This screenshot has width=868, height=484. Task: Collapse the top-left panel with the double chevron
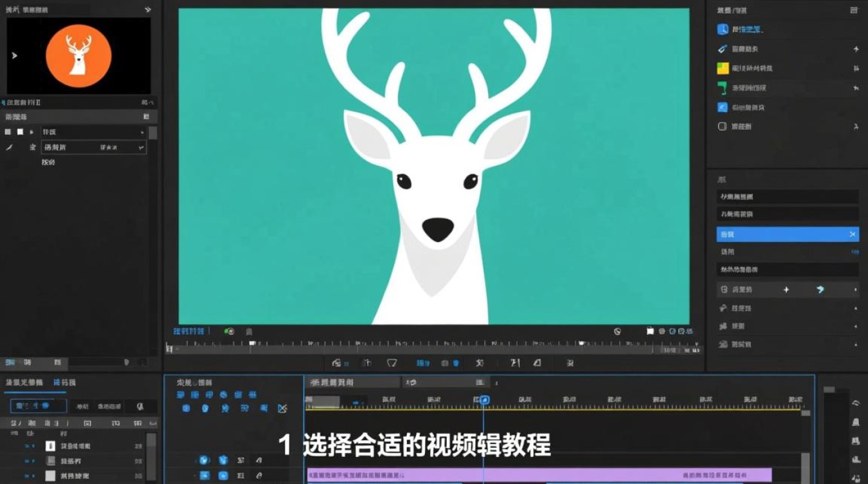pos(147,10)
